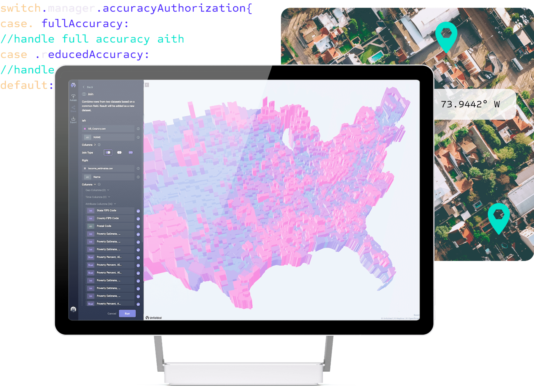The height and width of the screenshot is (392, 534).
Task: Click the Run button
Action: pos(127,313)
